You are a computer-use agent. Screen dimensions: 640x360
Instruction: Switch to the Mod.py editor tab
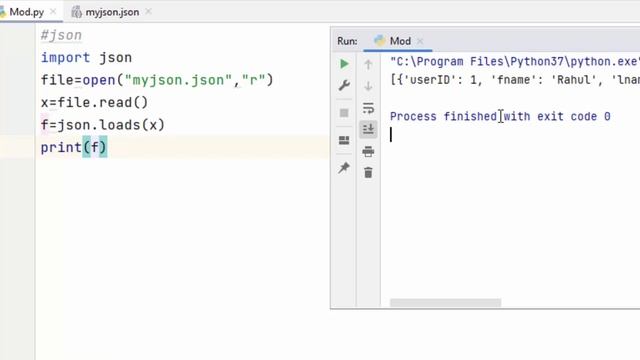click(27, 12)
